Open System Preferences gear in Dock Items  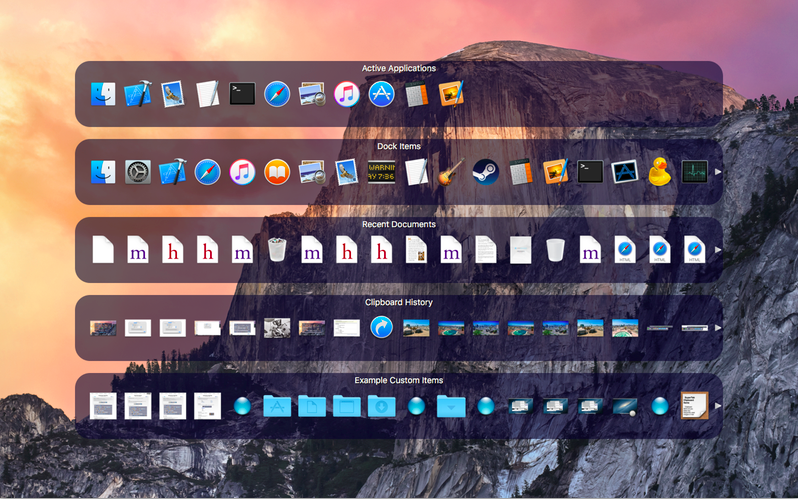click(x=138, y=172)
